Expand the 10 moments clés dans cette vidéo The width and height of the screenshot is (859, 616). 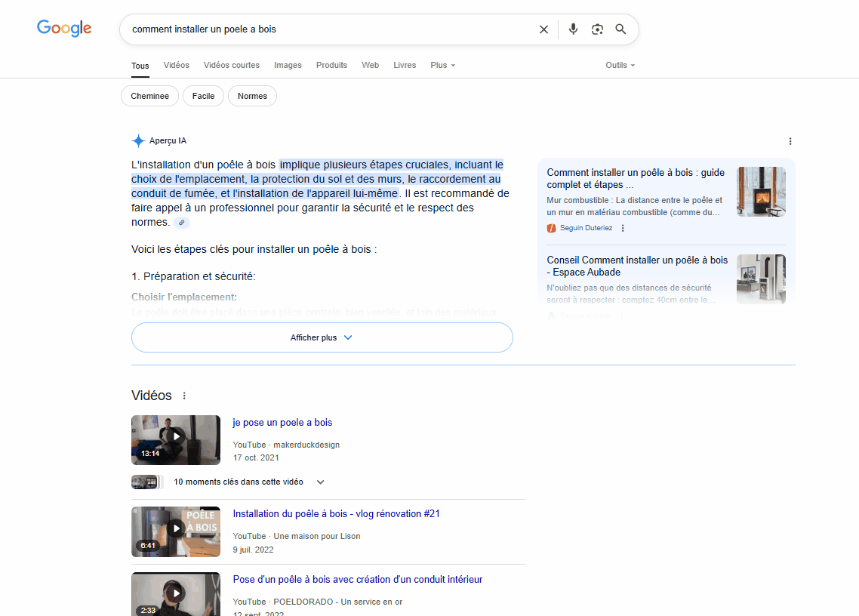tap(321, 482)
